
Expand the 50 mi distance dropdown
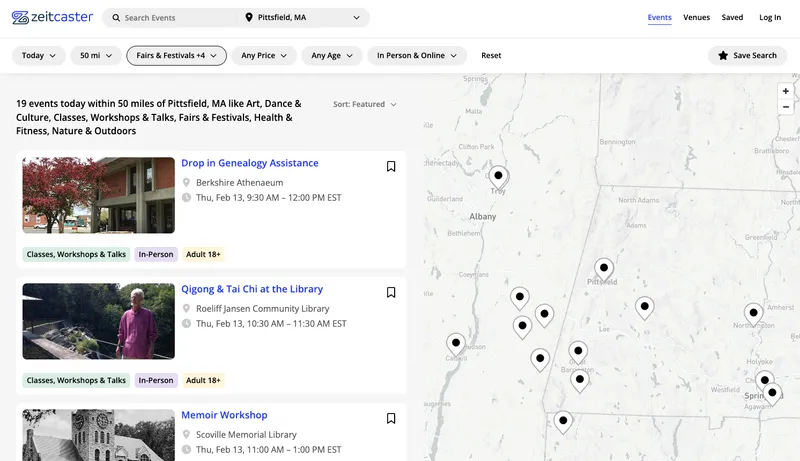click(x=96, y=56)
